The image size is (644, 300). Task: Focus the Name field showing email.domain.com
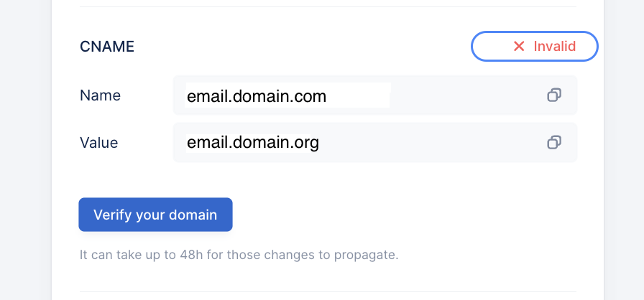[x=375, y=95]
